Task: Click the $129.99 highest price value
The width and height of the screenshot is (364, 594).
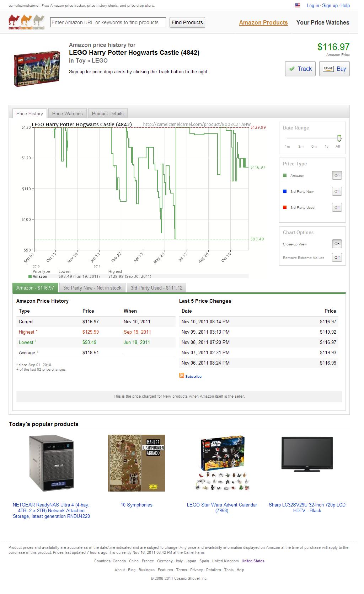Action: click(91, 332)
